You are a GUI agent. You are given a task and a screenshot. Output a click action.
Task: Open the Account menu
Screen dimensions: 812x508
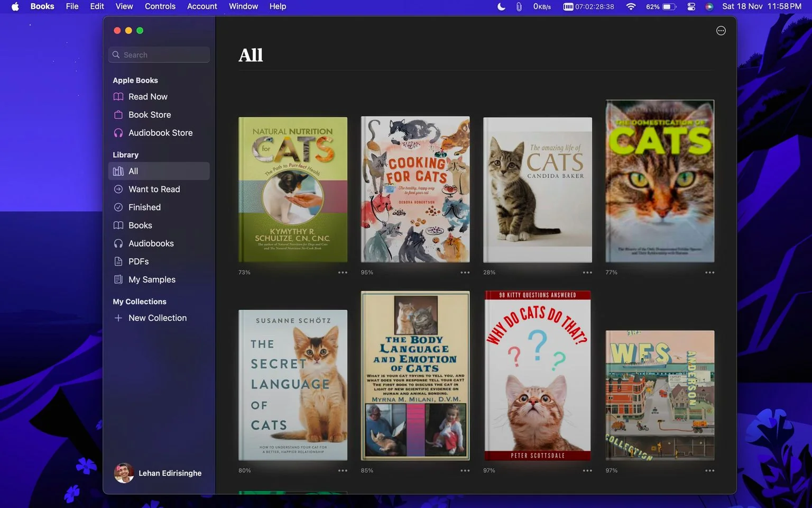tap(202, 6)
